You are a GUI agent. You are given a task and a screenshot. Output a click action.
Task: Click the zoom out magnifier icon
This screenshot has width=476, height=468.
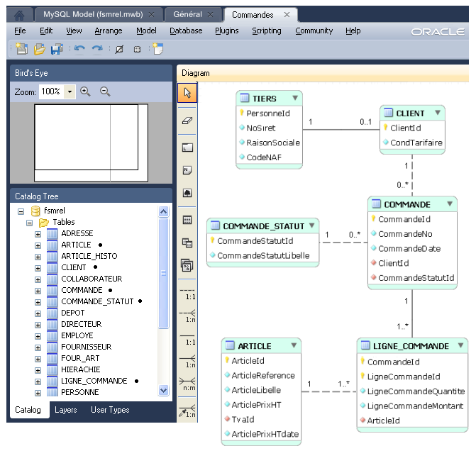tap(105, 91)
